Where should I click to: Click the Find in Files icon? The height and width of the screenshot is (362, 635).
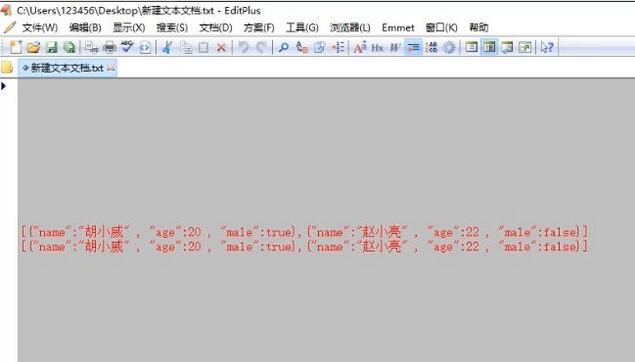click(320, 47)
